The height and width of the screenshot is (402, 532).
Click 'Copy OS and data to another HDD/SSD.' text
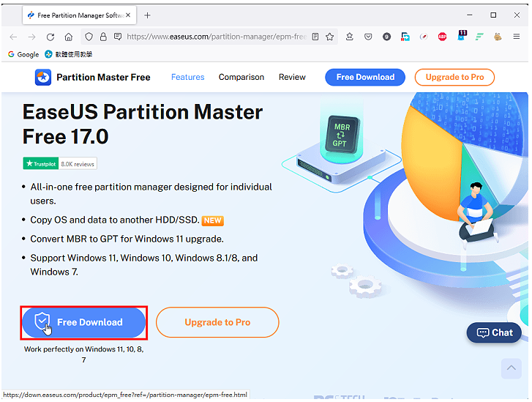[x=115, y=220]
